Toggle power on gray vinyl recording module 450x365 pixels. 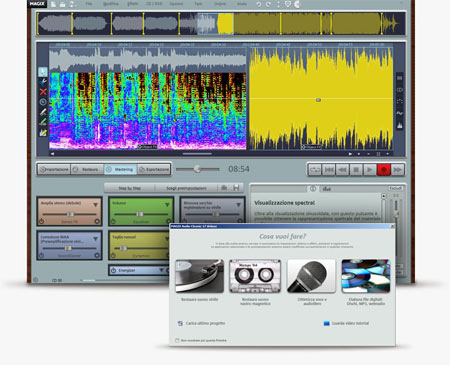coord(185,221)
